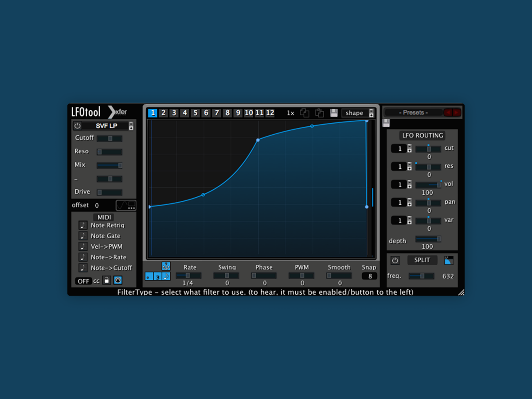Click the window resize grip icon

[461, 292]
